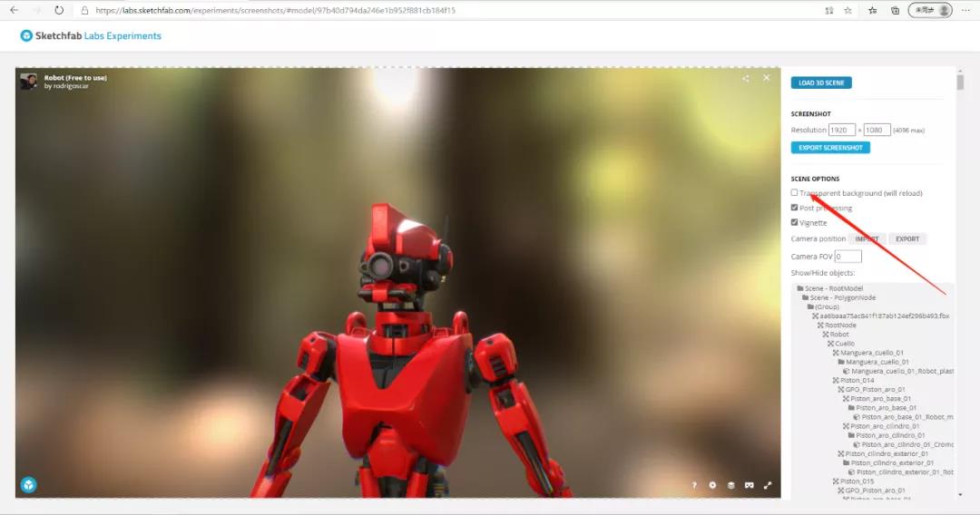Uncheck the Vignette checkbox
The height and width of the screenshot is (515, 980).
click(794, 222)
